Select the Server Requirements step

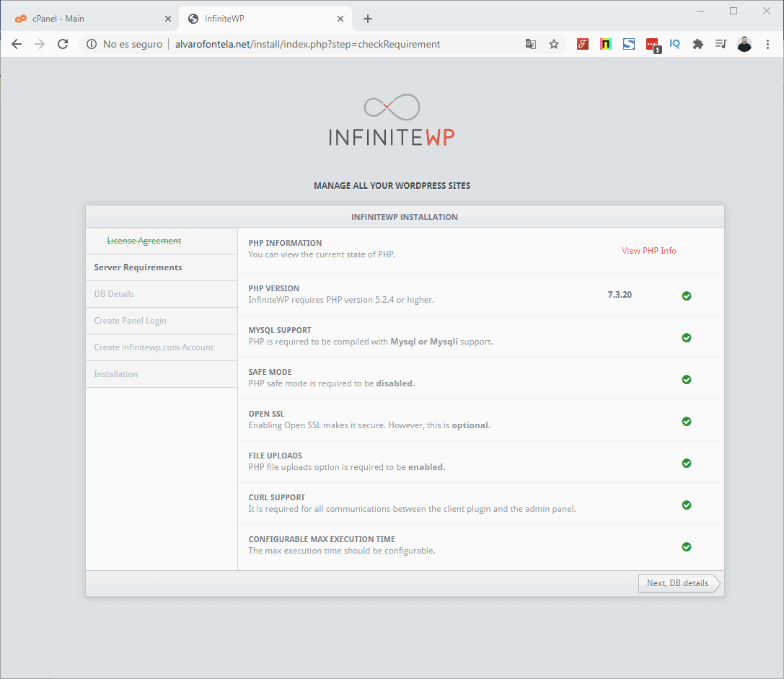coord(138,267)
